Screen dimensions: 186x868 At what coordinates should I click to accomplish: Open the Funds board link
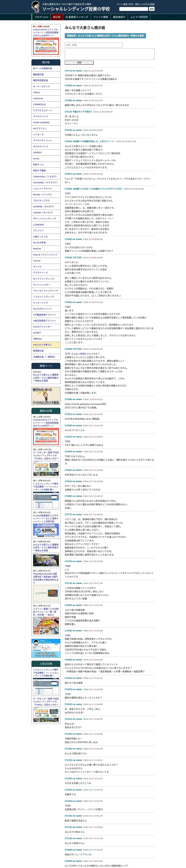(x=46, y=159)
